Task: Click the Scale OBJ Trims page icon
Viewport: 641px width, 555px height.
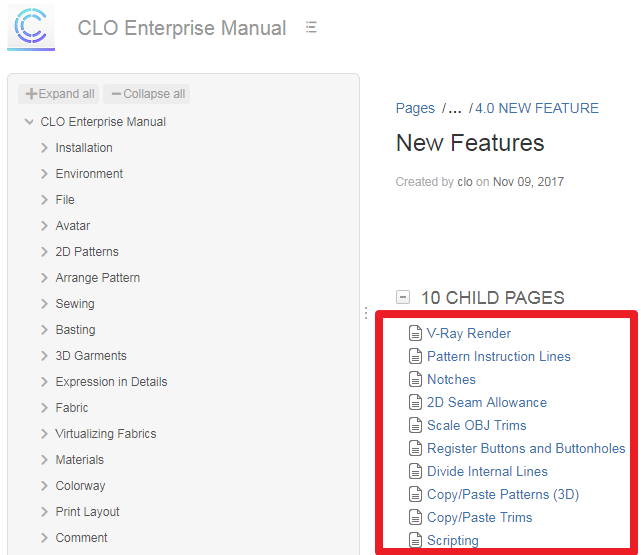Action: pyautogui.click(x=416, y=425)
